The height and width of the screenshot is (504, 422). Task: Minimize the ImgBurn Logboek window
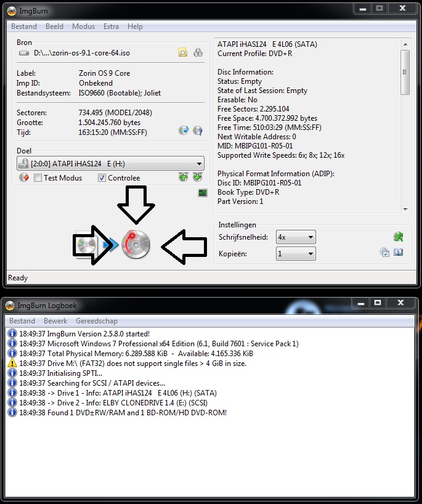pos(361,303)
